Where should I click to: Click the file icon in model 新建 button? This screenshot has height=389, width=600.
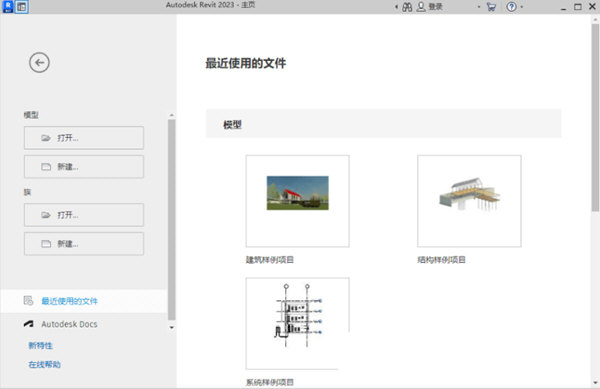(x=46, y=167)
